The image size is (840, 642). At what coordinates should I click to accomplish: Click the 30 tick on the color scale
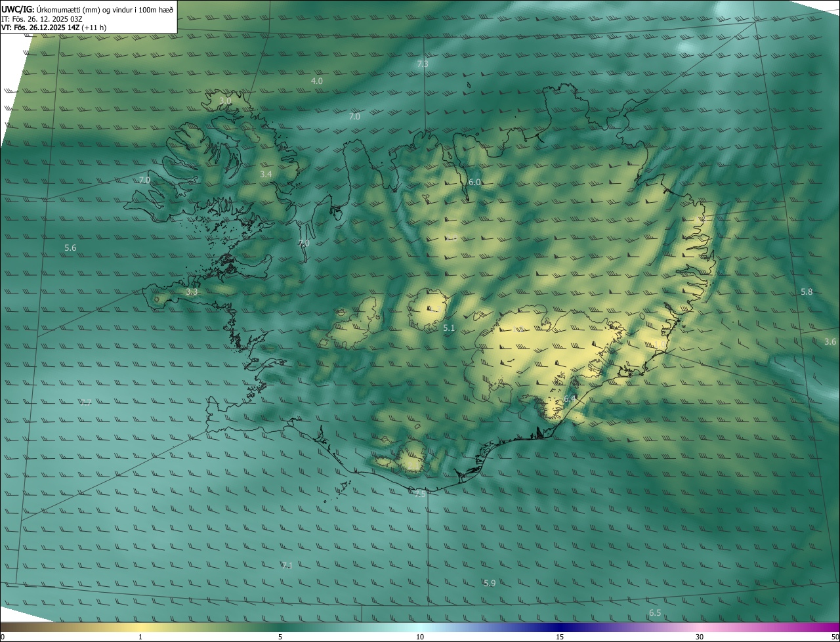tap(700, 637)
